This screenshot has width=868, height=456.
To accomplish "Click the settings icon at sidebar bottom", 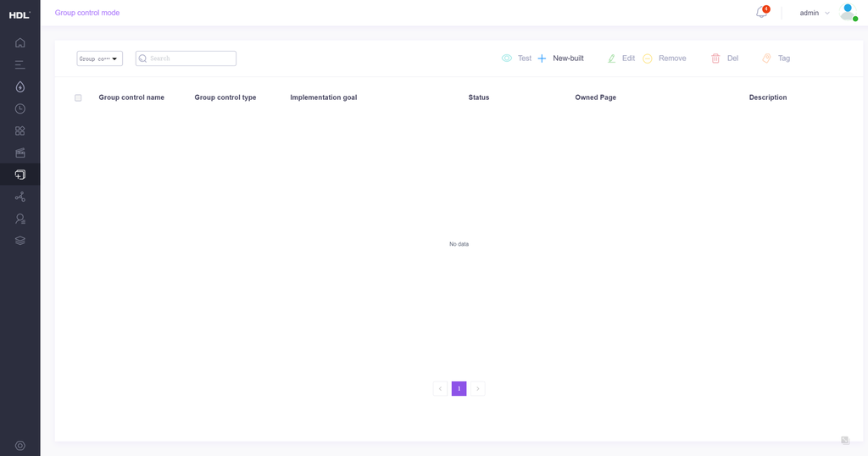I will [19, 446].
